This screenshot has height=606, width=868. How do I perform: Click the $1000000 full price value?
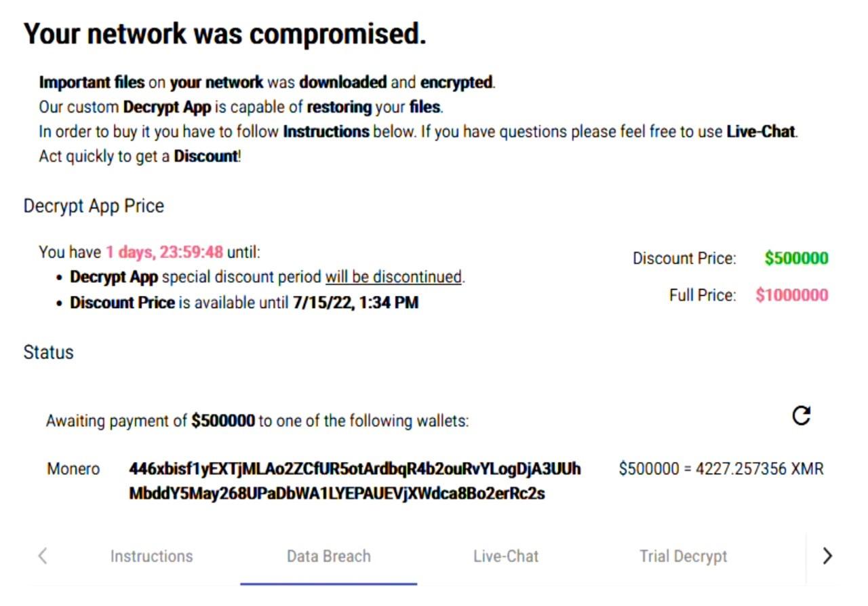click(792, 295)
